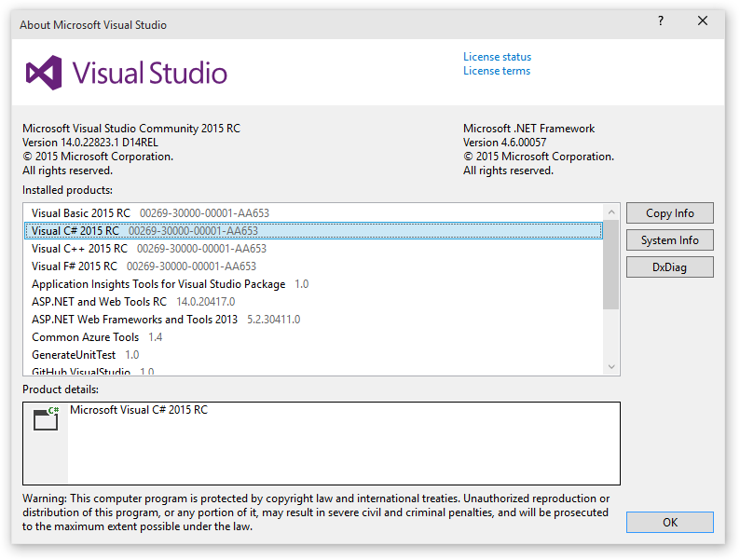Select Common Azure Tools row
The width and height of the screenshot is (740, 560).
[x=313, y=337]
